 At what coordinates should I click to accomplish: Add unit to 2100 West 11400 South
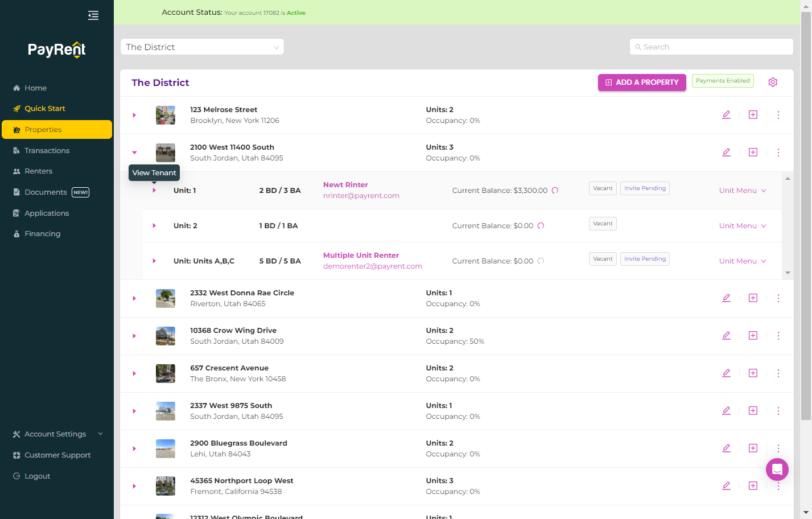click(753, 153)
